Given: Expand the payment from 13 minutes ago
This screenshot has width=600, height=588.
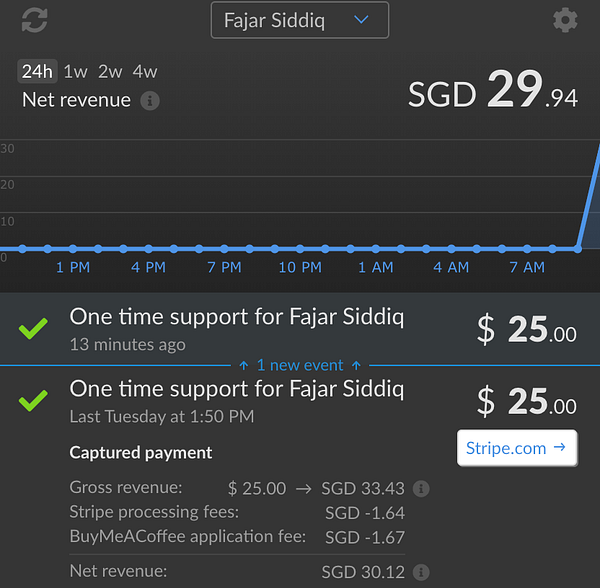Looking at the screenshot, I should click(x=237, y=328).
